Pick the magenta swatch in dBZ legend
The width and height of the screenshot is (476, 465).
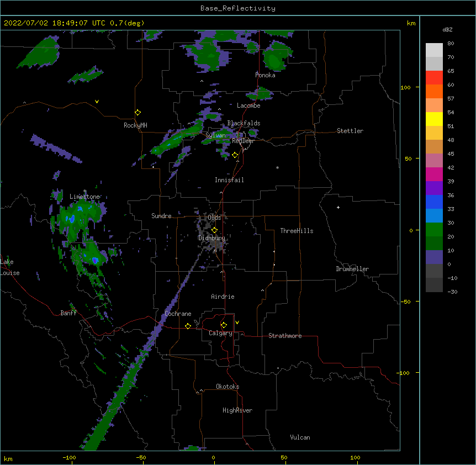point(434,175)
